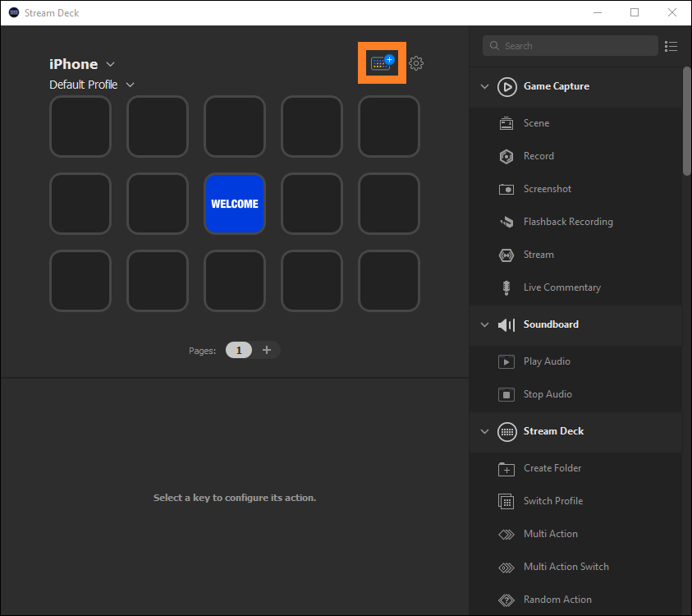Click the actions list scrollbar

pos(687,121)
